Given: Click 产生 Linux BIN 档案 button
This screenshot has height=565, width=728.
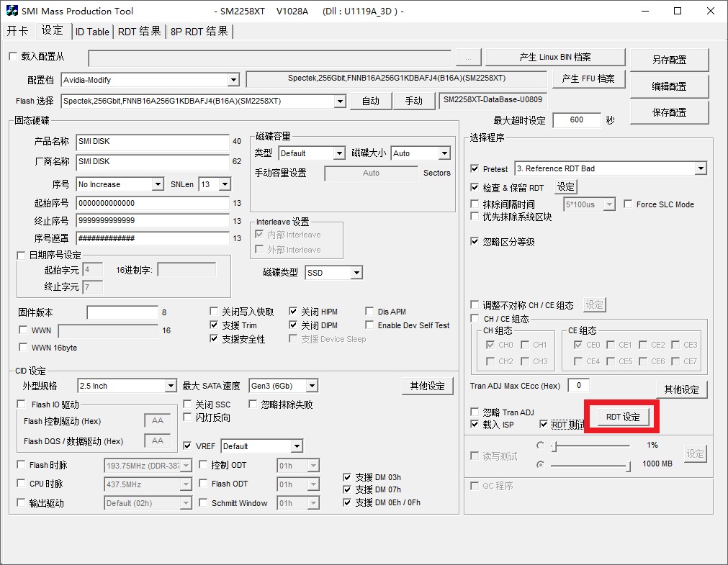Looking at the screenshot, I should (x=554, y=58).
